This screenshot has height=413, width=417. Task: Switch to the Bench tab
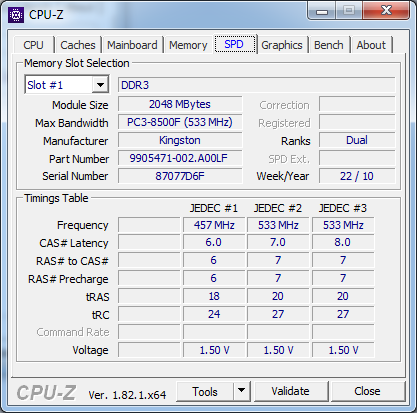tap(328, 45)
